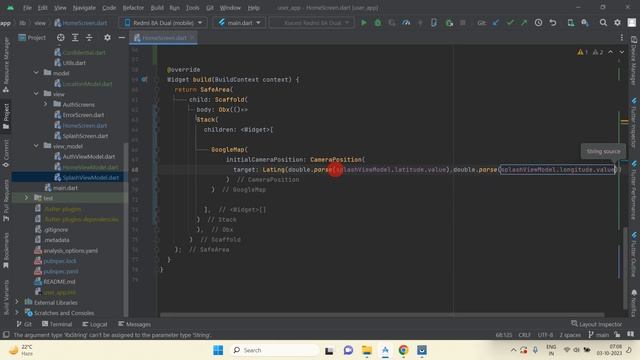The width and height of the screenshot is (640, 360).
Task: Collapse the view_model folder
Action: coord(36,146)
